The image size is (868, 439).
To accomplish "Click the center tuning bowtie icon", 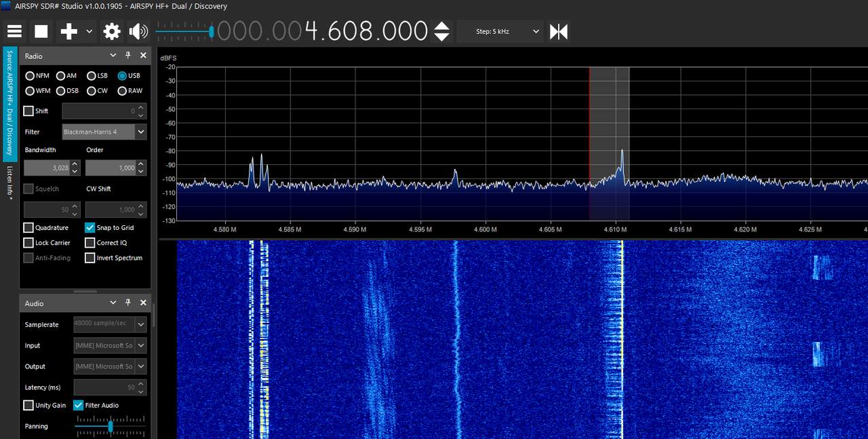I will (559, 31).
